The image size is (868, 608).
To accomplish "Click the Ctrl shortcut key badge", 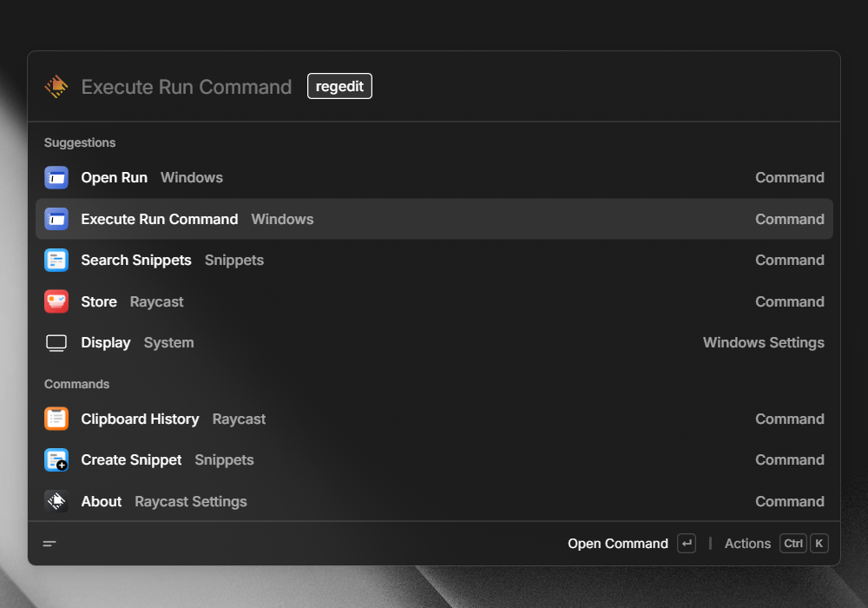I will click(793, 544).
